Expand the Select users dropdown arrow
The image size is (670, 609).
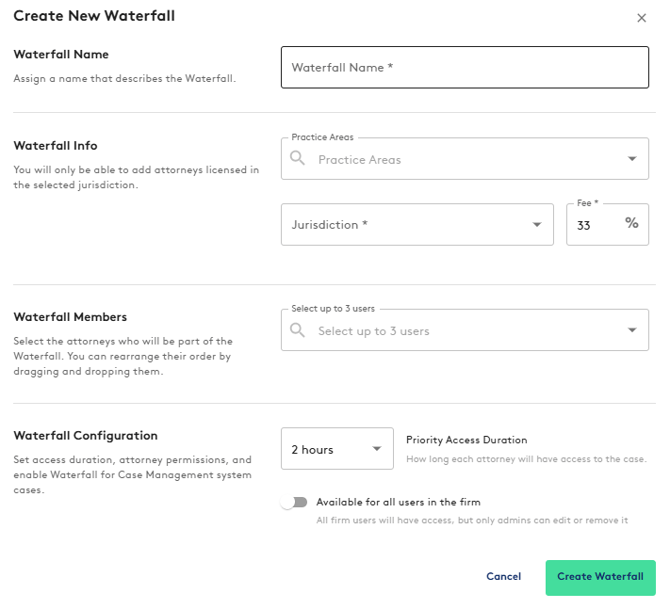pos(632,331)
